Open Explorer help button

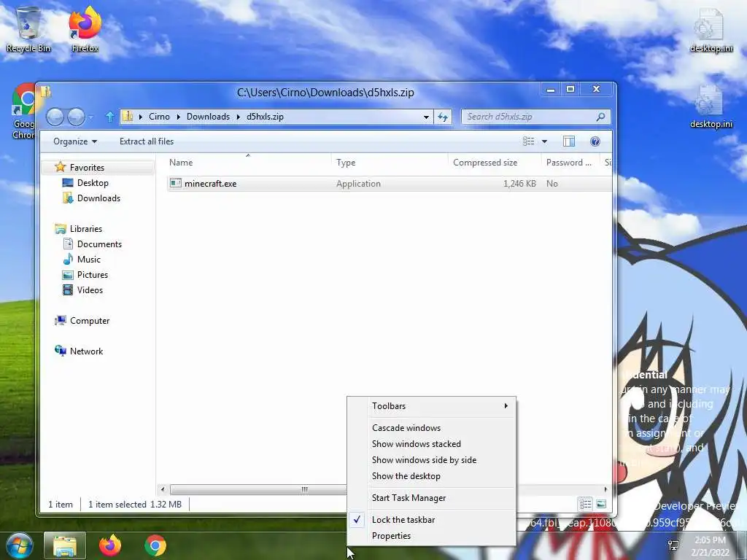pos(595,141)
